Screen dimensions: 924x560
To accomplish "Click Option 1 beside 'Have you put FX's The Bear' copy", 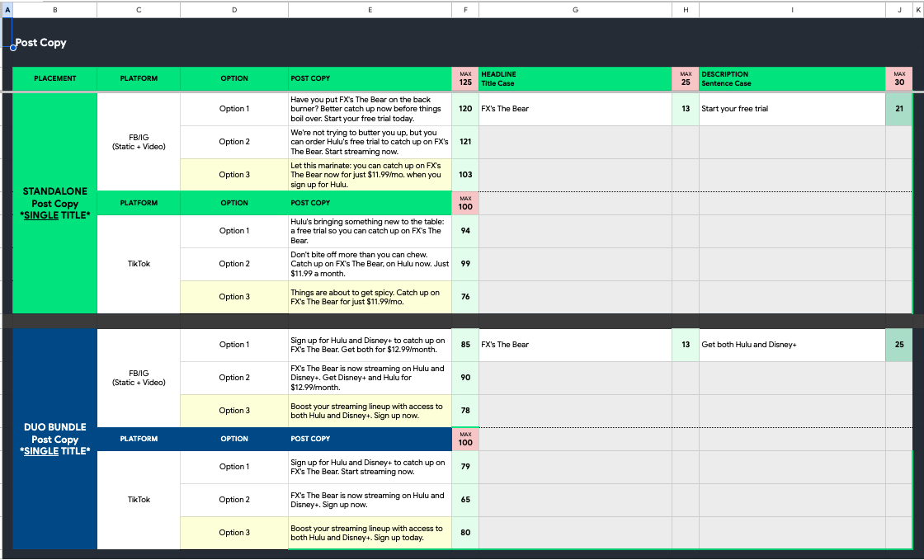I will (x=234, y=109).
